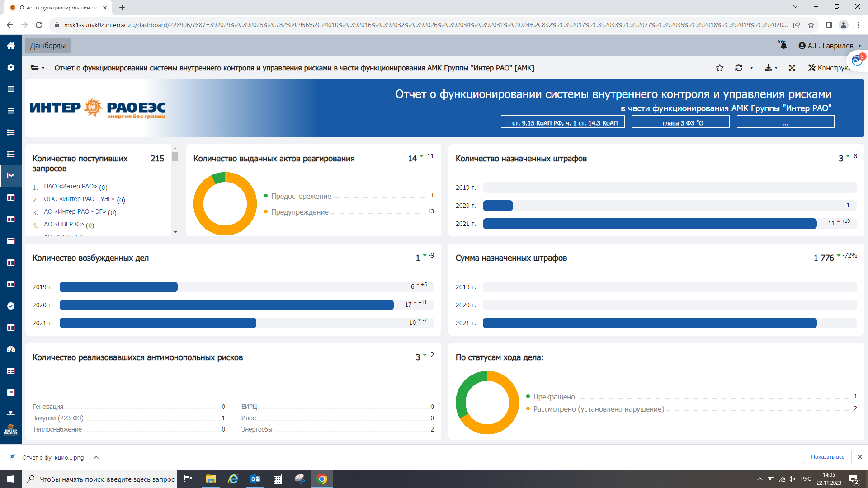The width and height of the screenshot is (868, 488).
Task: Open the chat bubble with 3 messages
Action: (857, 61)
